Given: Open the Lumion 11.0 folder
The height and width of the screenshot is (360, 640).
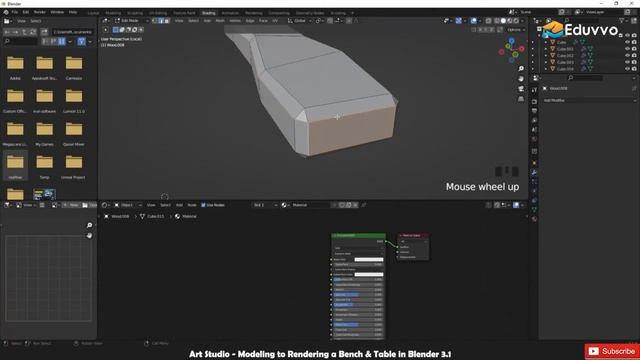Looking at the screenshot, I should click(74, 100).
